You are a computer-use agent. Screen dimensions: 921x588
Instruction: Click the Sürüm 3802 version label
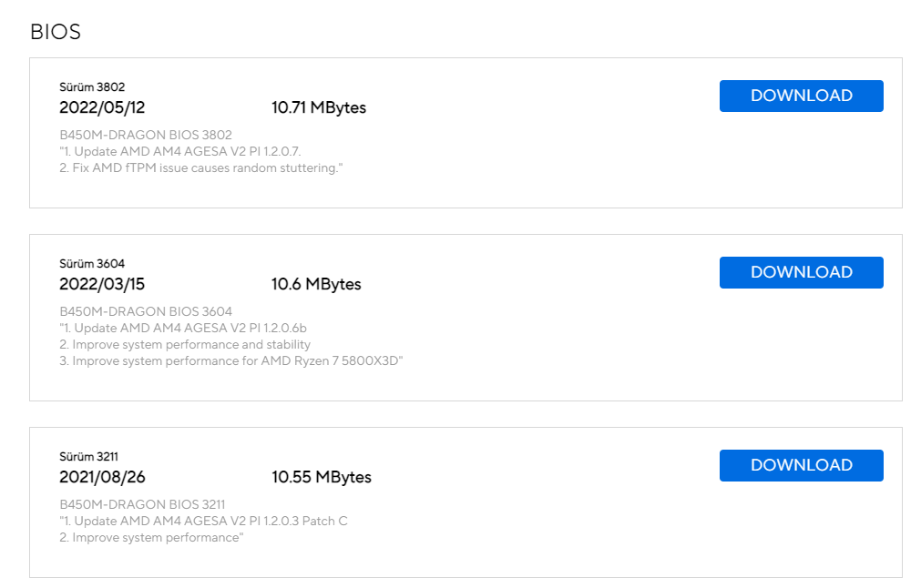pyautogui.click(x=92, y=87)
